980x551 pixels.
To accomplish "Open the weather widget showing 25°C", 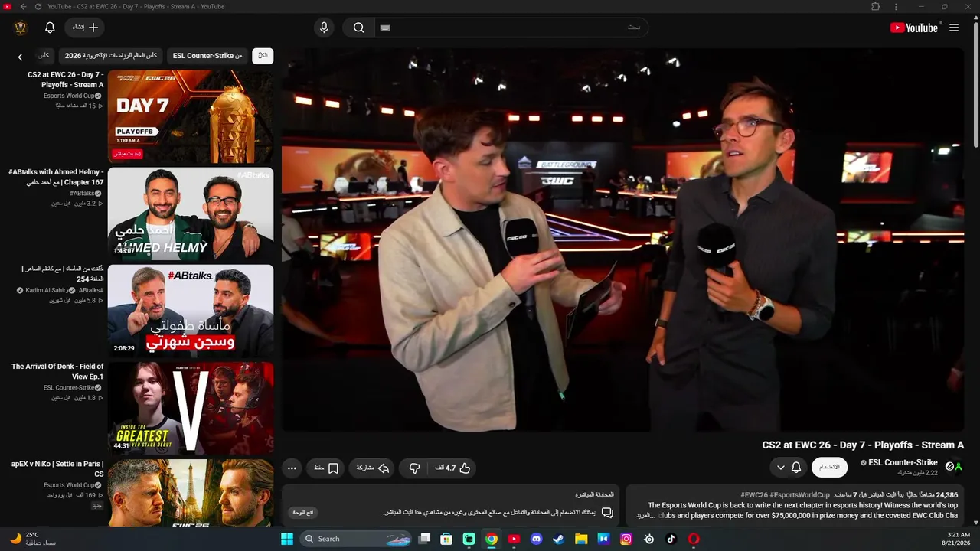I will click(x=33, y=539).
